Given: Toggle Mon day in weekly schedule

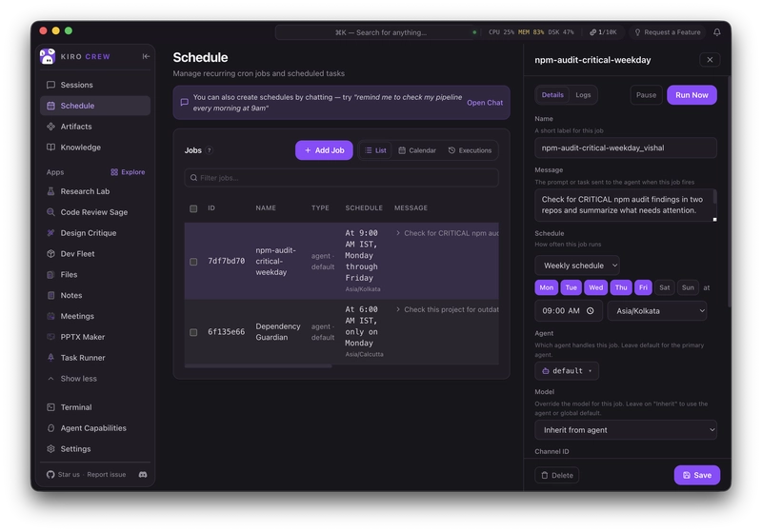Looking at the screenshot, I should coord(546,287).
